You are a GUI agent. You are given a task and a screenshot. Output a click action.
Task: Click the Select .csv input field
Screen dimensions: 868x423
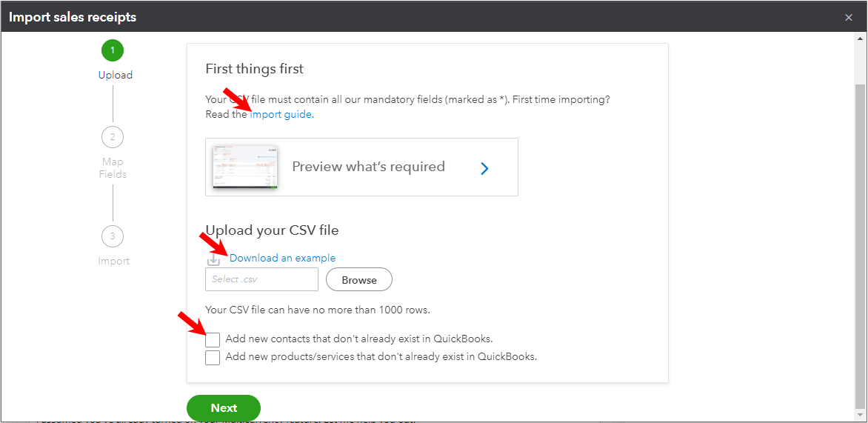point(261,279)
